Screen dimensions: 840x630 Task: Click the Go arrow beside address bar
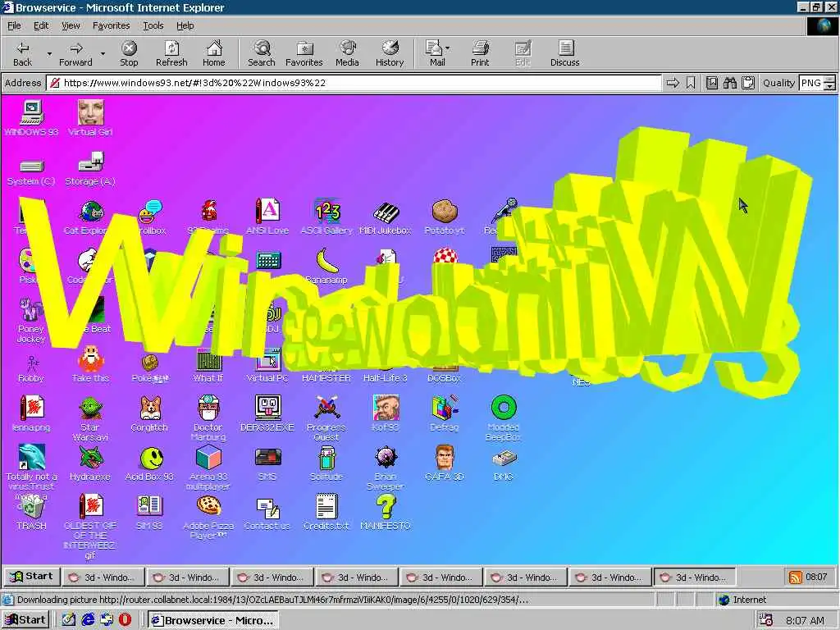click(673, 83)
